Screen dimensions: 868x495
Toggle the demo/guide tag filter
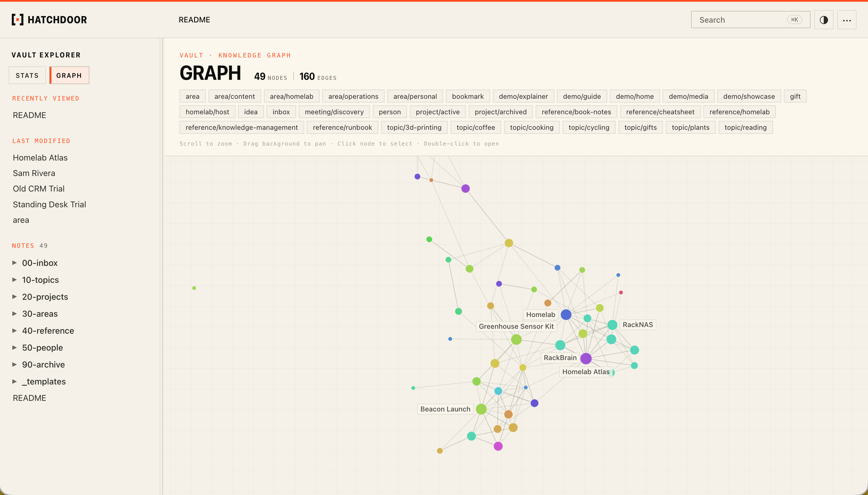(x=582, y=96)
